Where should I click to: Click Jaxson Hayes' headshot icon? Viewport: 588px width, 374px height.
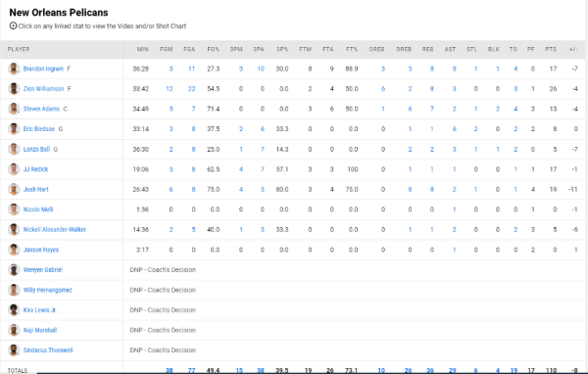(14, 250)
